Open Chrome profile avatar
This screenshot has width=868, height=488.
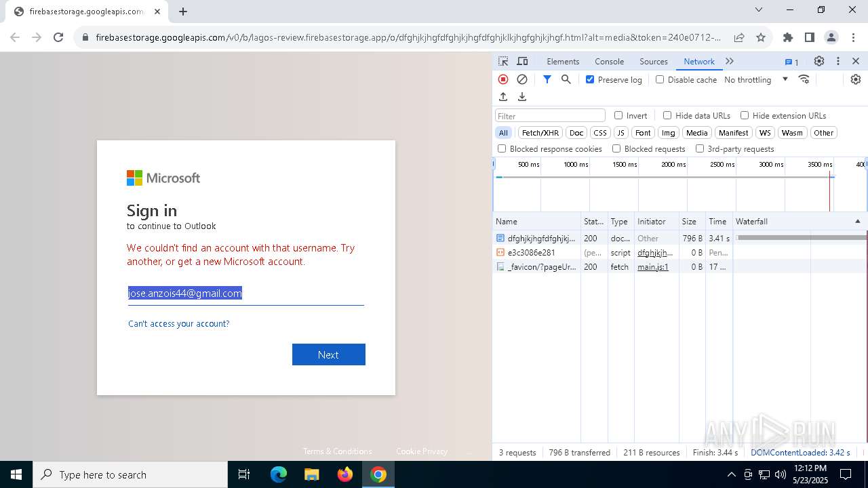tap(831, 37)
